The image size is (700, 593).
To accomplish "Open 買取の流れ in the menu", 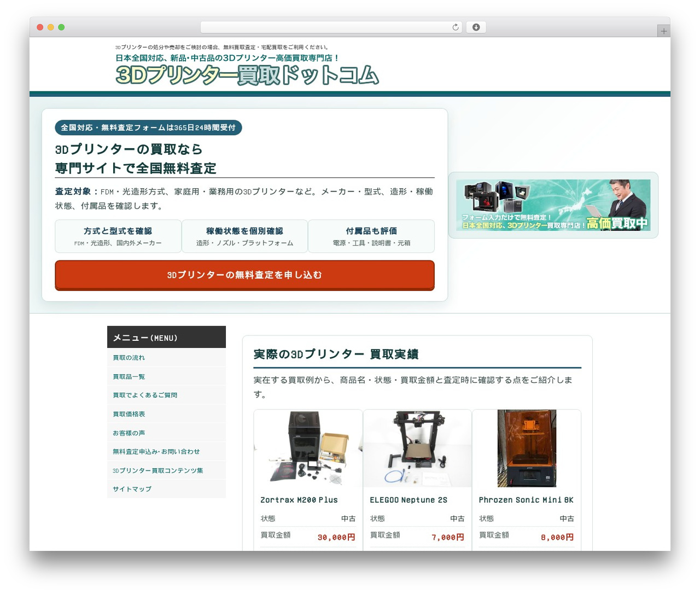I will [166, 358].
